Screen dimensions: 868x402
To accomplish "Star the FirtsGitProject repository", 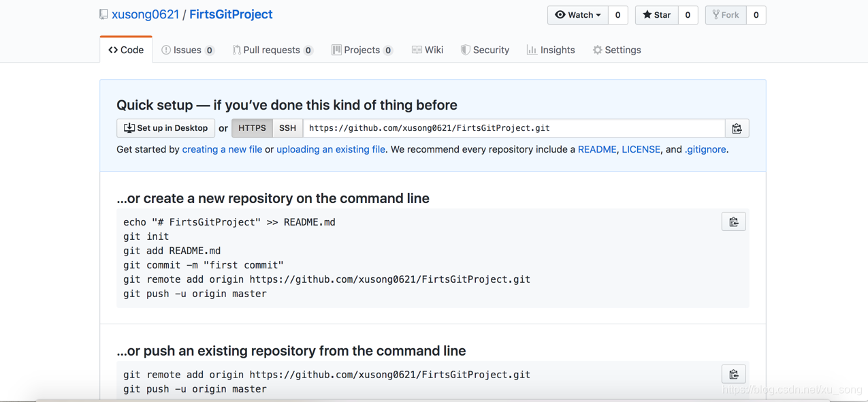I will [x=656, y=15].
